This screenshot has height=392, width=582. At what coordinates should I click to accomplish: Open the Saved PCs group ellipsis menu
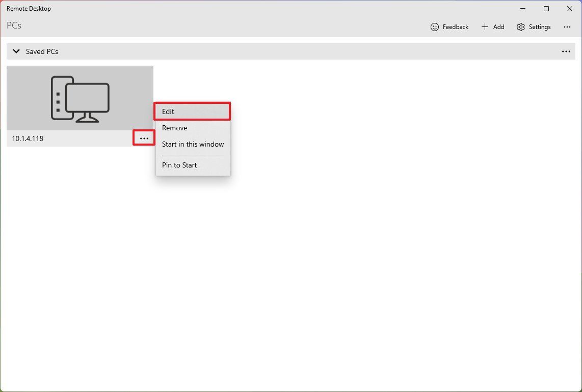point(566,51)
